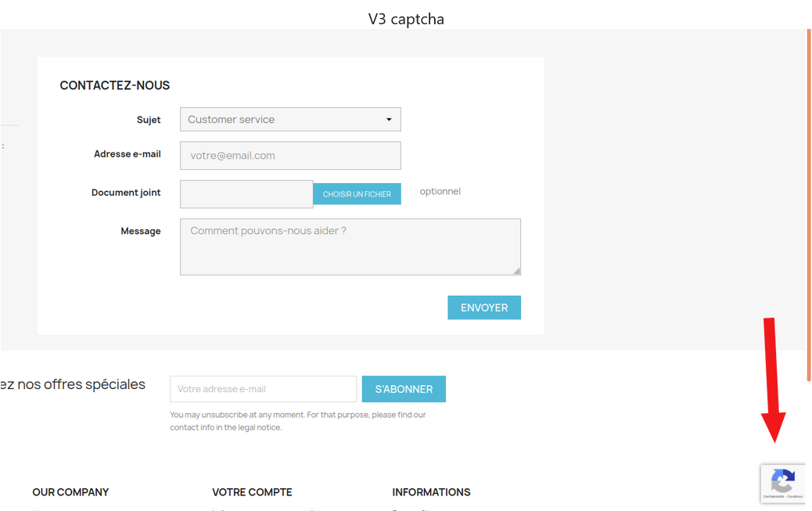Image resolution: width=812 pixels, height=511 pixels.
Task: Click the INFORMATIONS footer heading
Action: click(431, 491)
